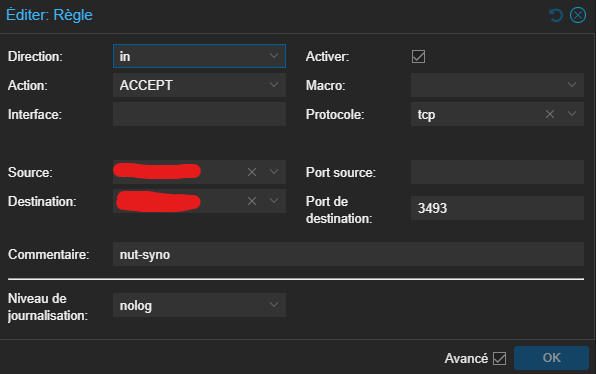This screenshot has width=596, height=374.
Task: Confirm the rule with OK button
Action: point(551,358)
